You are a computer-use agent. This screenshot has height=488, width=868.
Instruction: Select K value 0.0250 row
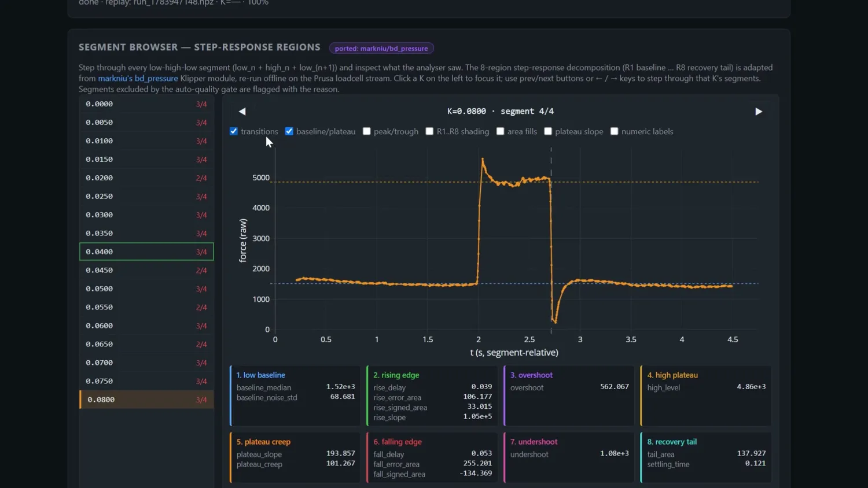[146, 197]
